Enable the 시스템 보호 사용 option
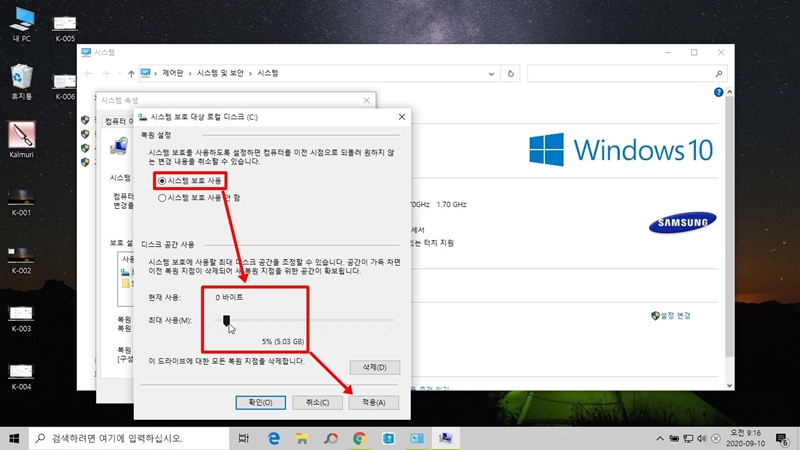The height and width of the screenshot is (450, 800). tap(190, 181)
